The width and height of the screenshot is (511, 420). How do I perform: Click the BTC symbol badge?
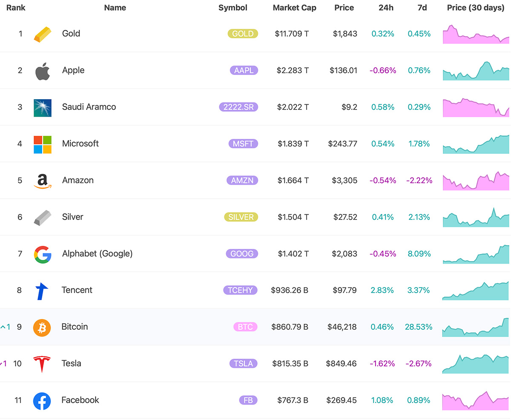(x=245, y=327)
